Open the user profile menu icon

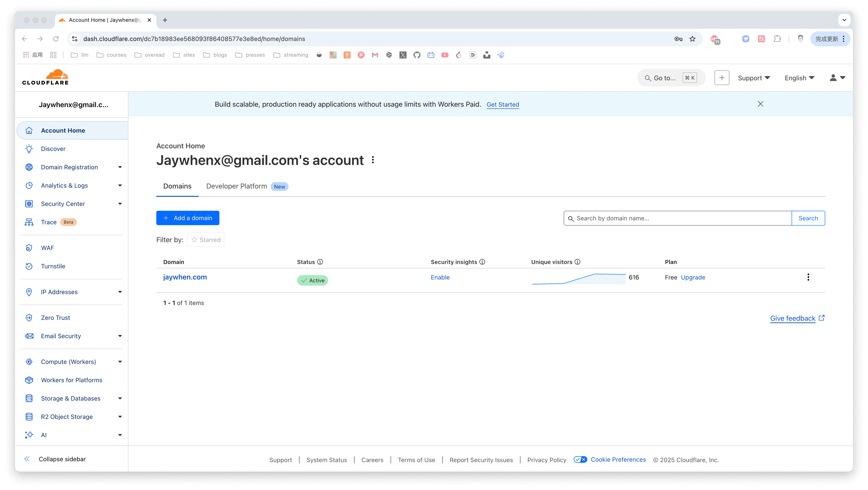tap(837, 78)
